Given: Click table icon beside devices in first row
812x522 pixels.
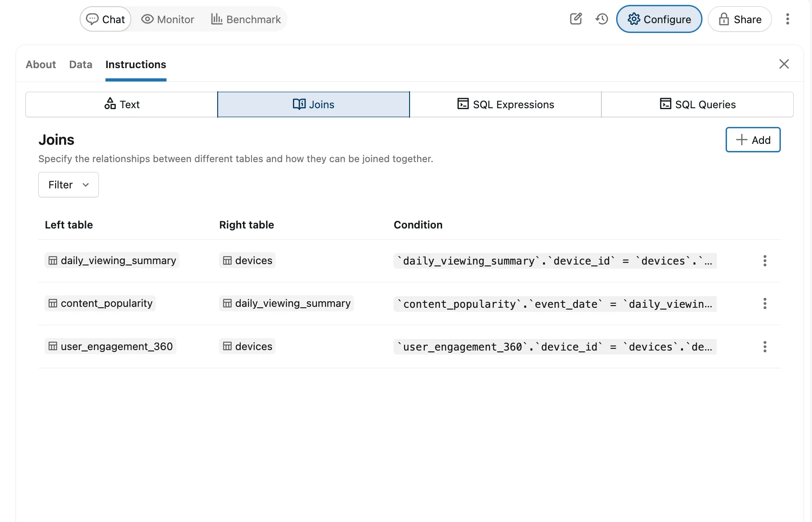Looking at the screenshot, I should point(227,261).
